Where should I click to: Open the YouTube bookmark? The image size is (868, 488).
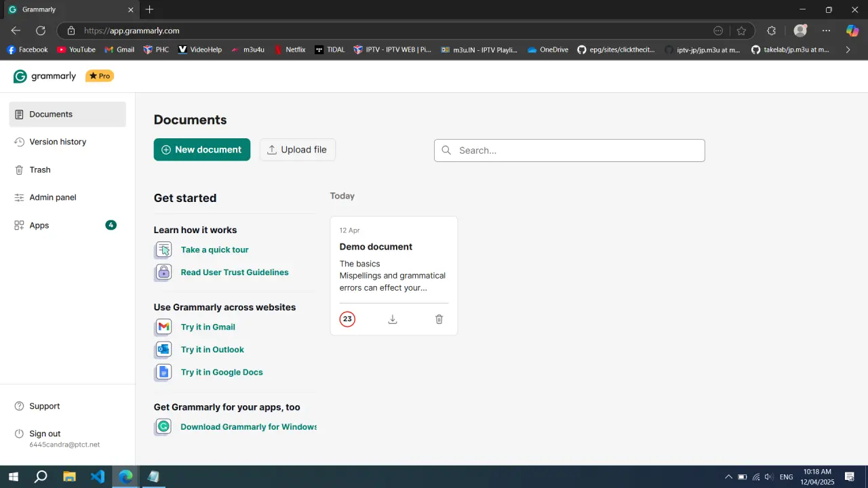point(76,49)
